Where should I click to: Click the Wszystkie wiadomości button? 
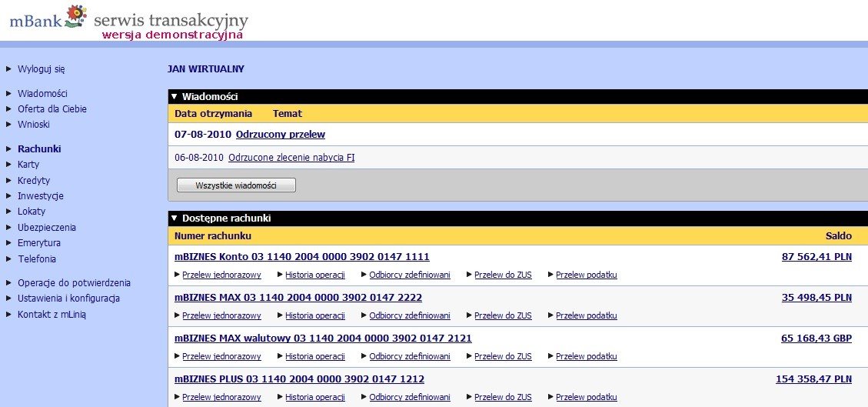coord(236,185)
